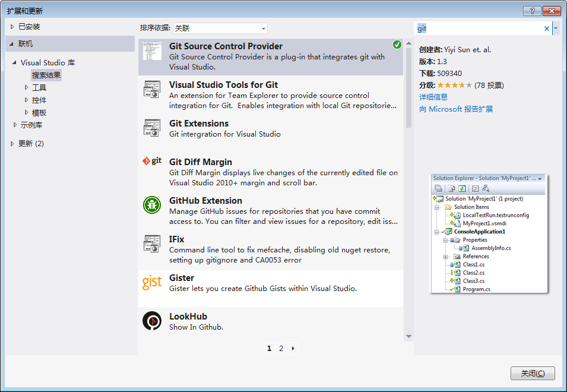567x392 pixels.
Task: Click the Git Extensions extension icon
Action: [152, 128]
